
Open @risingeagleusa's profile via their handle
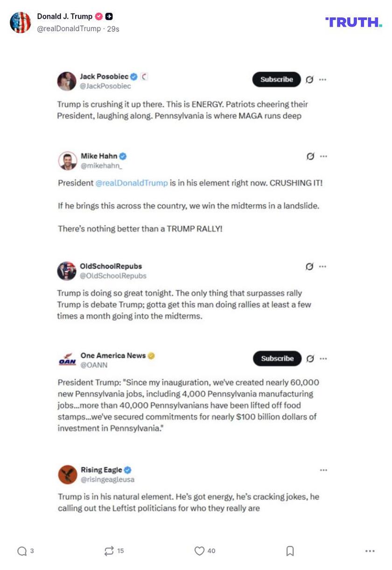(108, 479)
